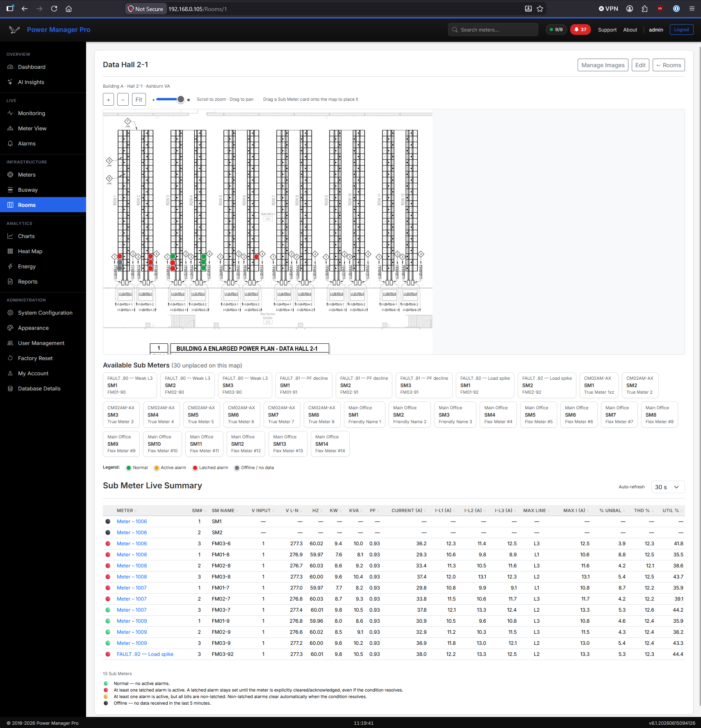Image resolution: width=701 pixels, height=728 pixels.
Task: Select CM02AM-AX SM3 True Meter 3 card
Action: coord(121,415)
